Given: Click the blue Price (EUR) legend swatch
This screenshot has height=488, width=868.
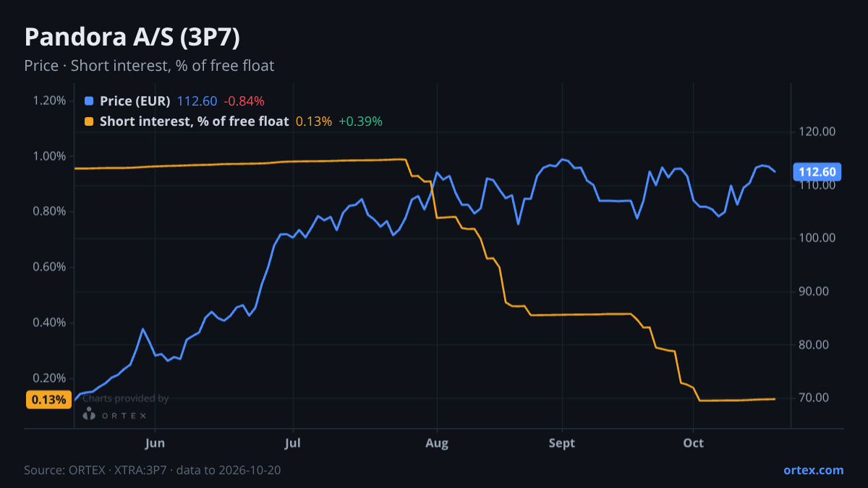Looking at the screenshot, I should [x=89, y=100].
